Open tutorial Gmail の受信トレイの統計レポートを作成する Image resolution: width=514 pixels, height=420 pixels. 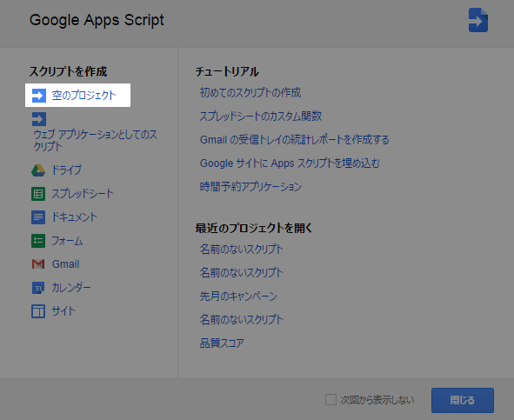click(295, 140)
